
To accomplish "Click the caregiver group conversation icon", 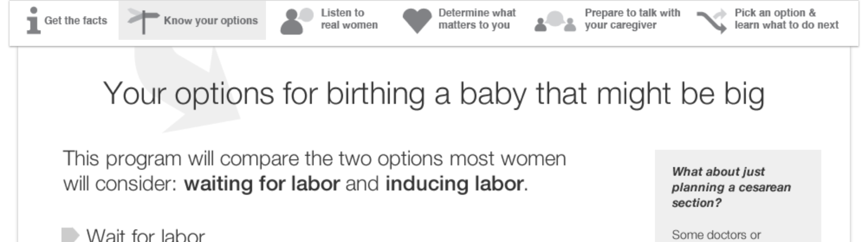I will 555,21.
